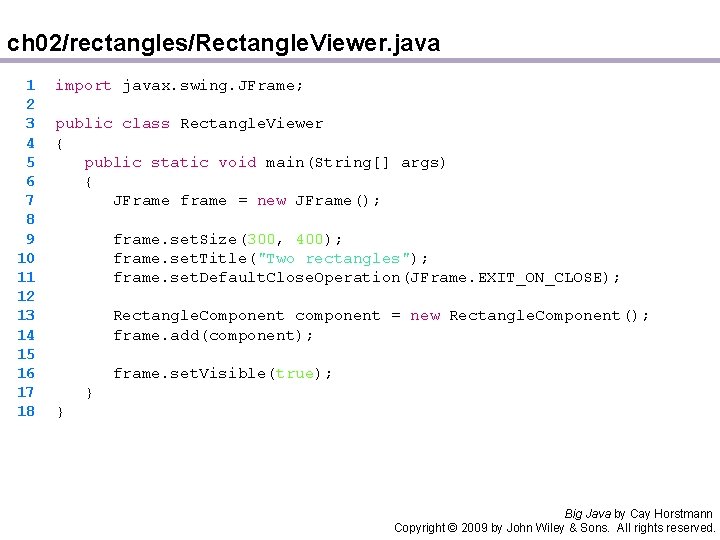Click line number 3

click(x=30, y=124)
